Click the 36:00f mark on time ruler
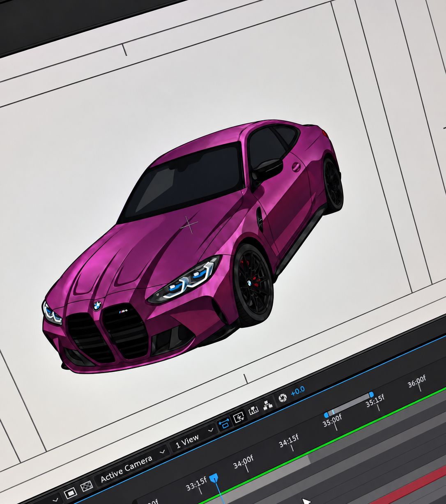The height and width of the screenshot is (504, 446). [417, 382]
